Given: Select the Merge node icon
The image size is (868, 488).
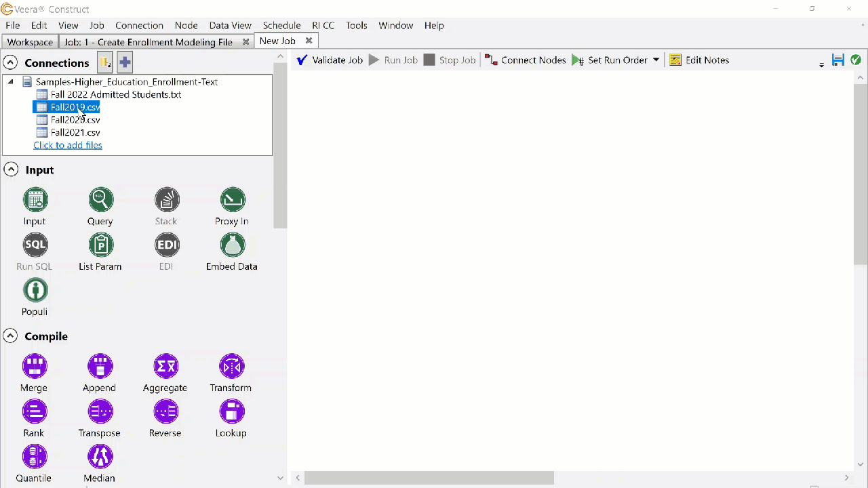Looking at the screenshot, I should pyautogui.click(x=35, y=366).
